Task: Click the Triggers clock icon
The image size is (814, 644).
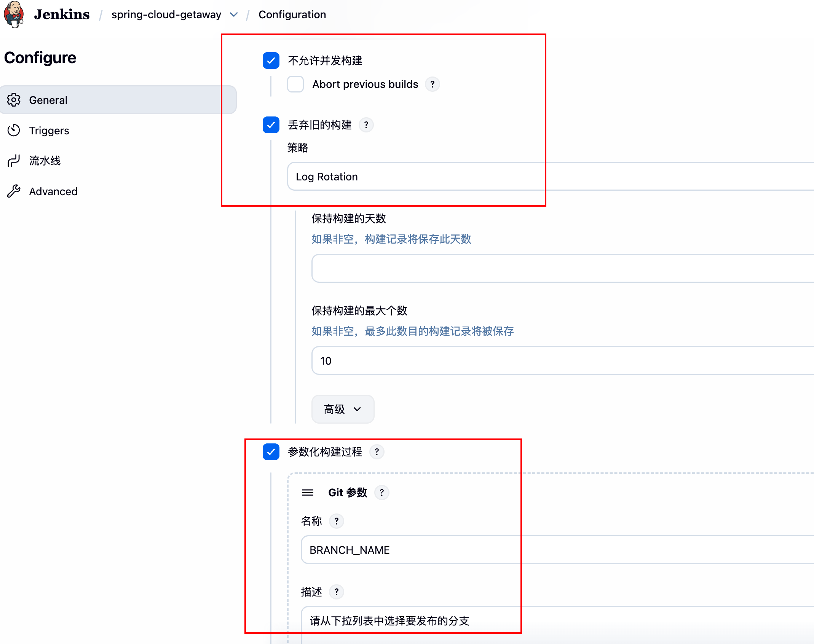Action: point(14,130)
